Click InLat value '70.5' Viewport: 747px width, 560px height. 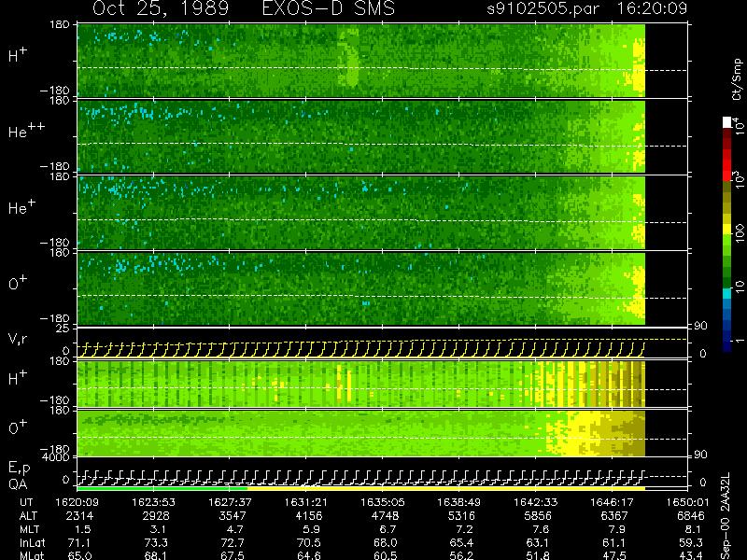pos(309,542)
